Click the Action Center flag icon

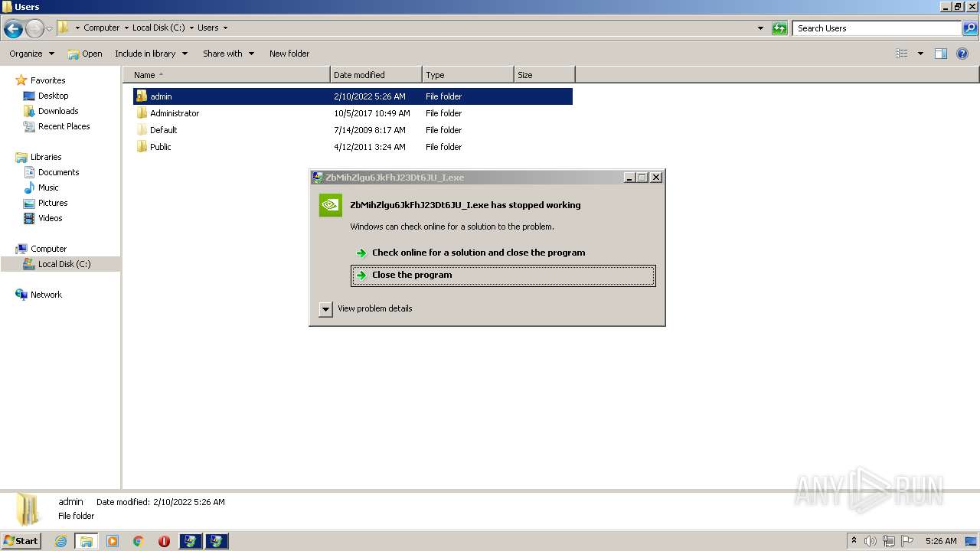tap(907, 541)
